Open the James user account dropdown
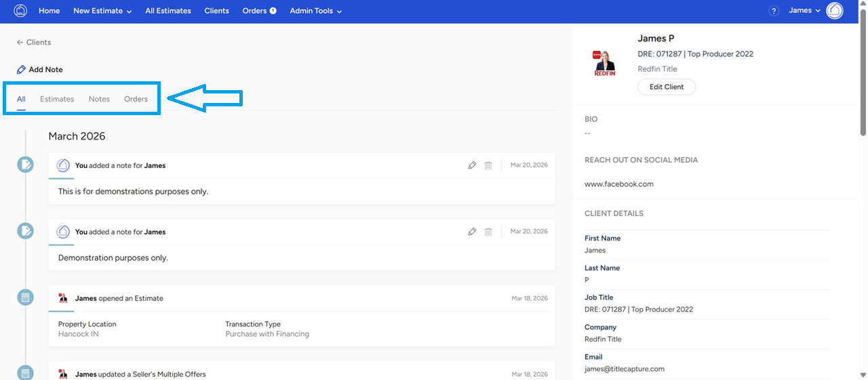Image resolution: width=868 pixels, height=380 pixels. click(x=805, y=11)
